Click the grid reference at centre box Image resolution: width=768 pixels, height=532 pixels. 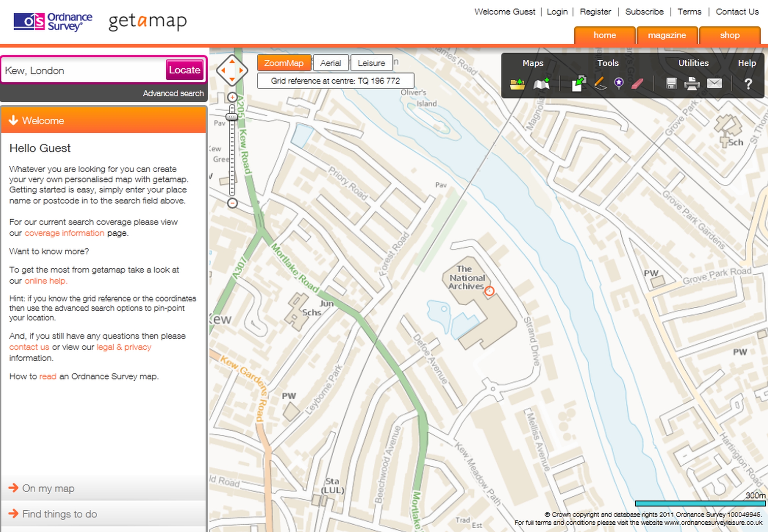point(335,81)
